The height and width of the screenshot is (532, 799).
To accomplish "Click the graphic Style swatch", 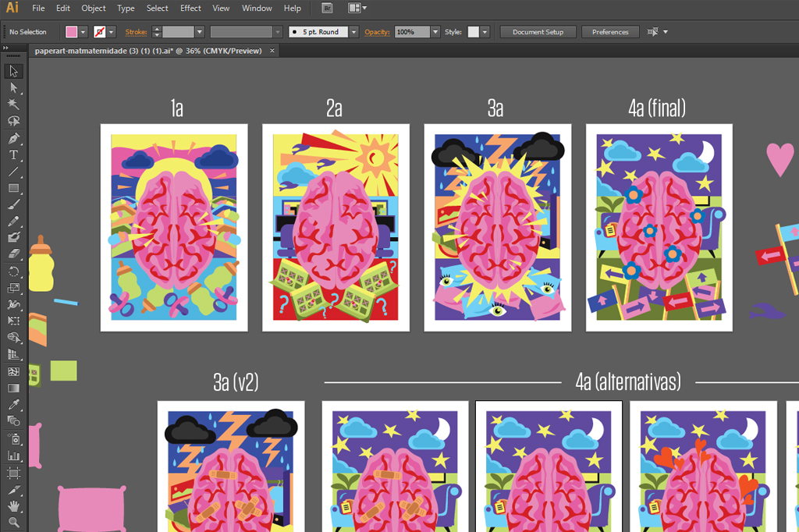I will [474, 32].
